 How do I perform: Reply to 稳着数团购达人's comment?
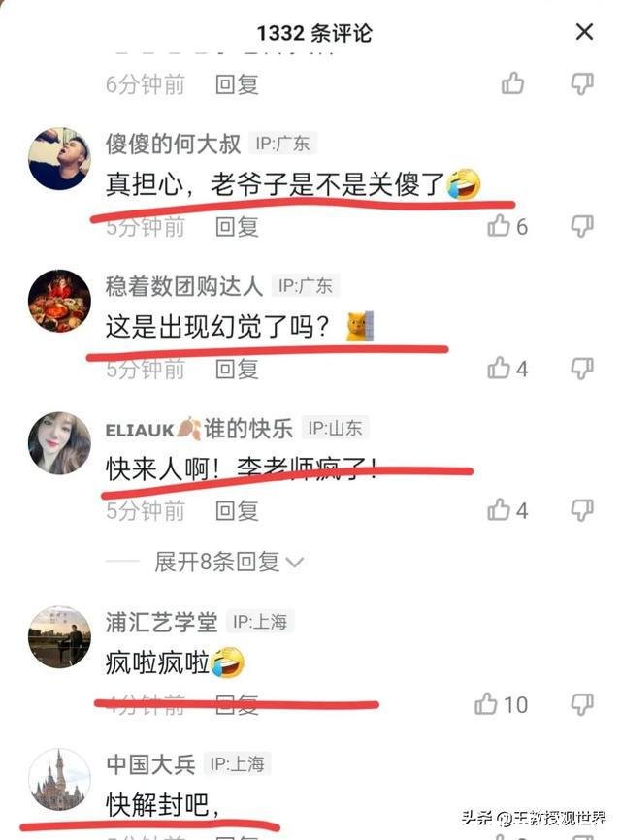pos(237,370)
